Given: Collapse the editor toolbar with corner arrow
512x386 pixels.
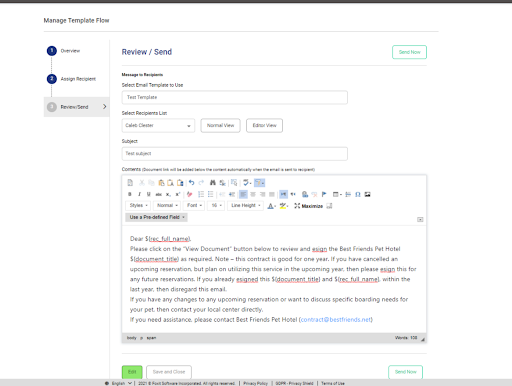Looking at the screenshot, I should (x=420, y=219).
